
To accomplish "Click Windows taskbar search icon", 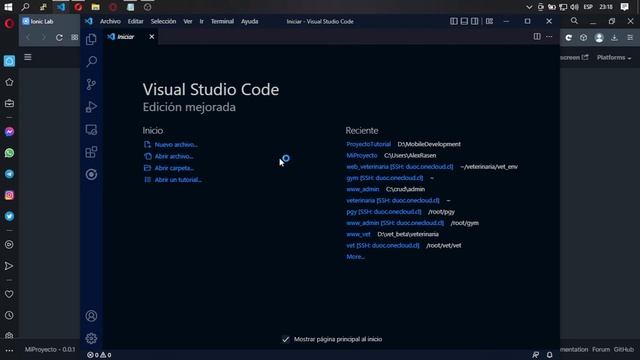I will 25,7.
